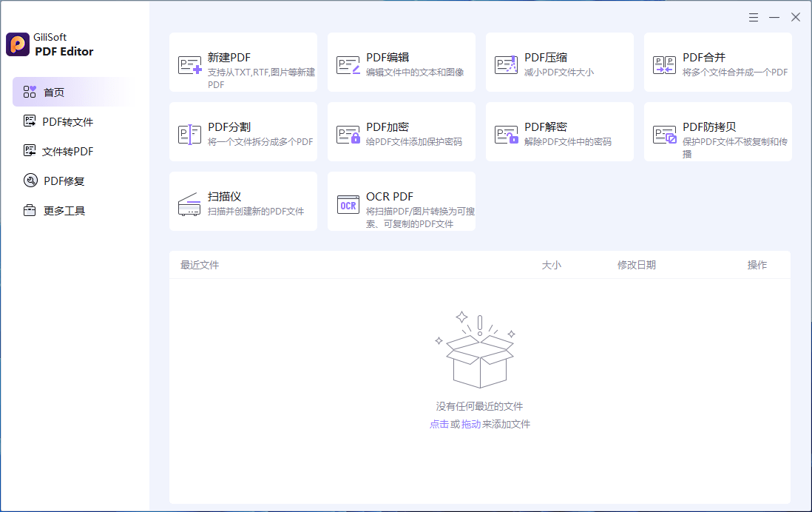Open the PDF压缩 compression tool
812x512 pixels.
pos(559,61)
